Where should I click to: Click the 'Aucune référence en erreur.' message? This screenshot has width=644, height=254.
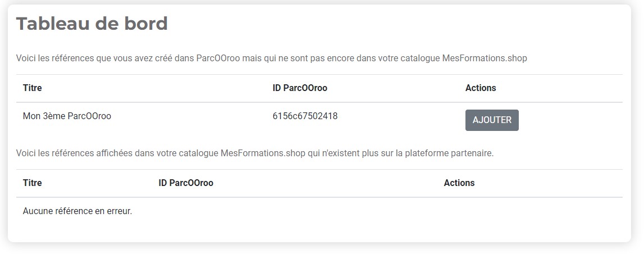(77, 211)
